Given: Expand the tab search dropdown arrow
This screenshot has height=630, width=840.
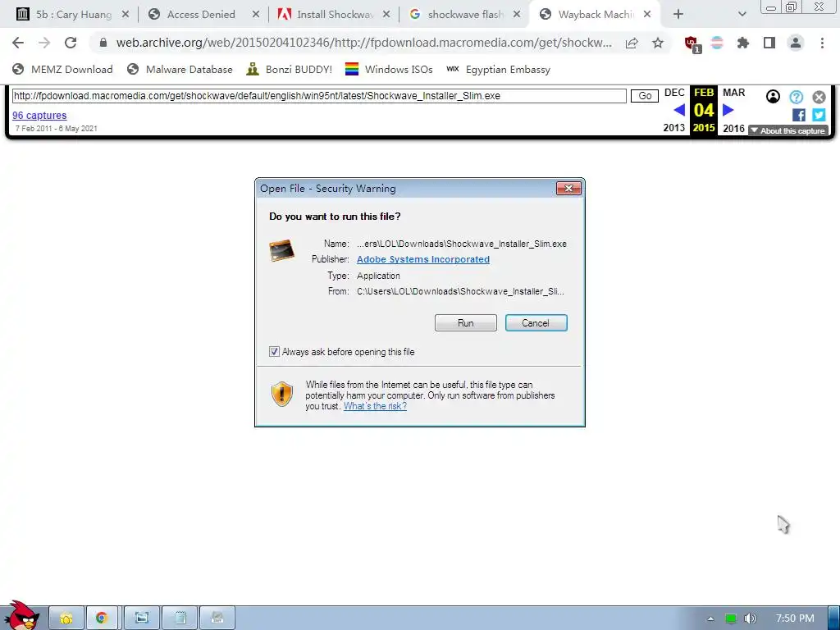Looking at the screenshot, I should [x=742, y=15].
